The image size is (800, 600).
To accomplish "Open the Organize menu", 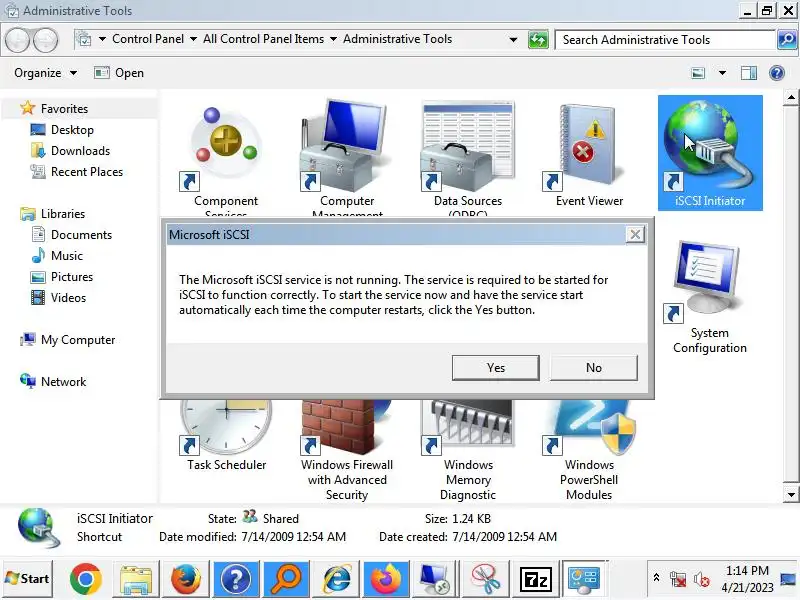I will point(45,73).
